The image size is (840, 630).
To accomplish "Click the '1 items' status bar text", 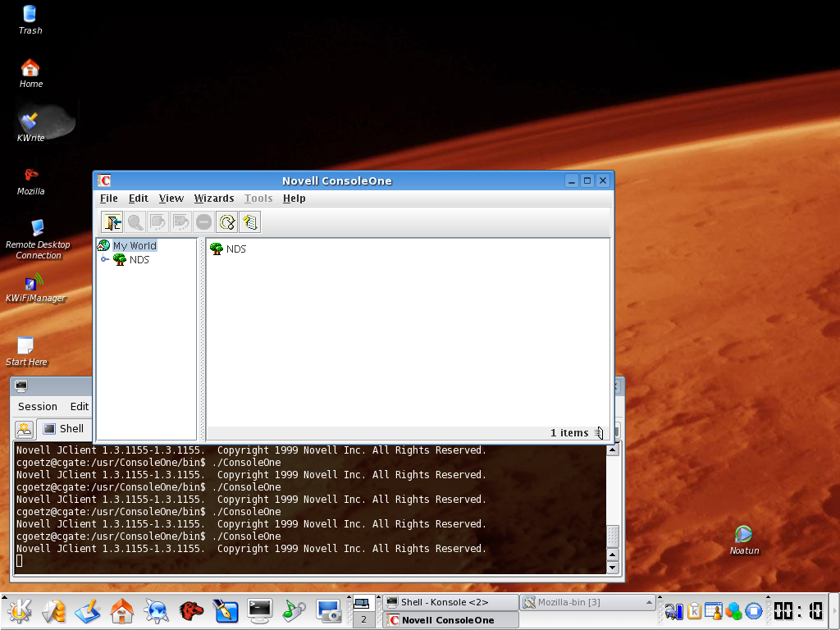I will point(569,433).
